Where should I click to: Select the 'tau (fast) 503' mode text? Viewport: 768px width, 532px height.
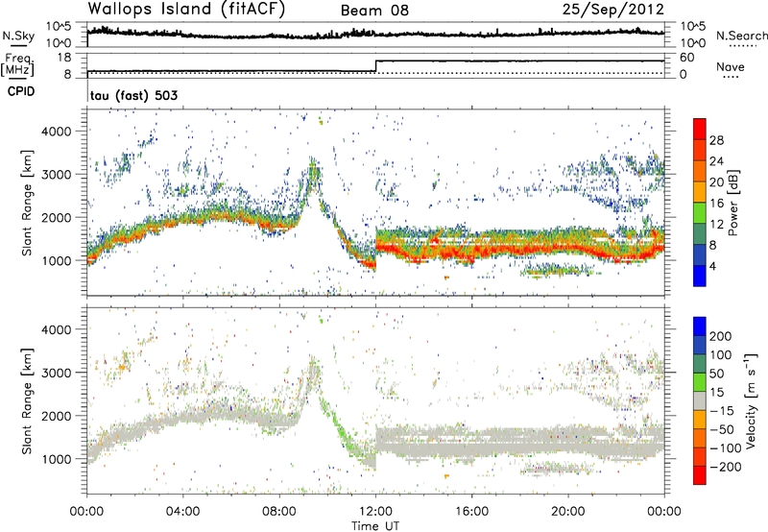click(133, 95)
